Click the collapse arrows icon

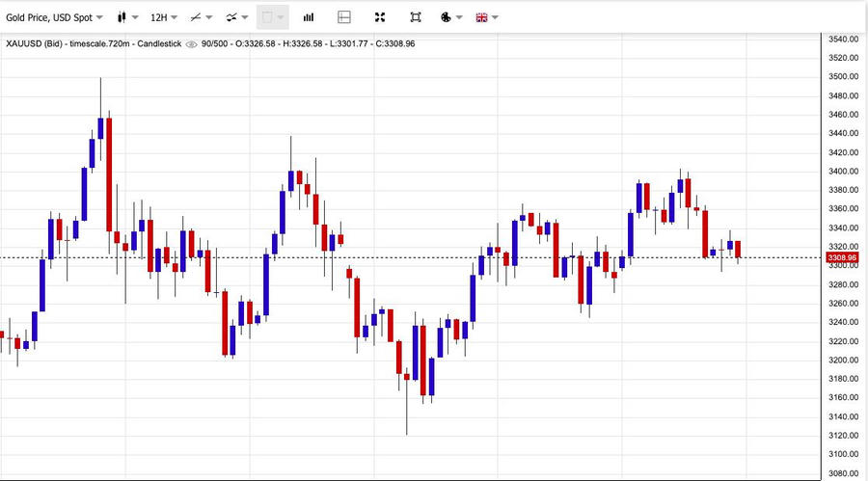pyautogui.click(x=380, y=17)
